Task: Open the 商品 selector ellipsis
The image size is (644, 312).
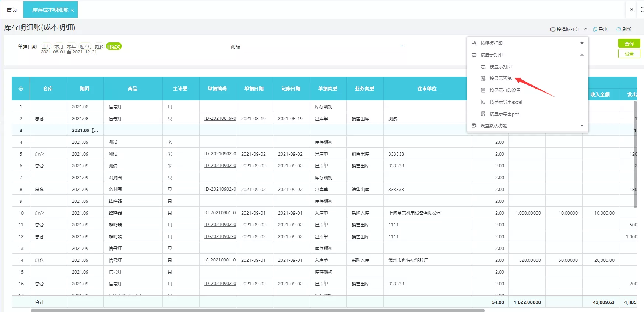Action: pos(402,46)
